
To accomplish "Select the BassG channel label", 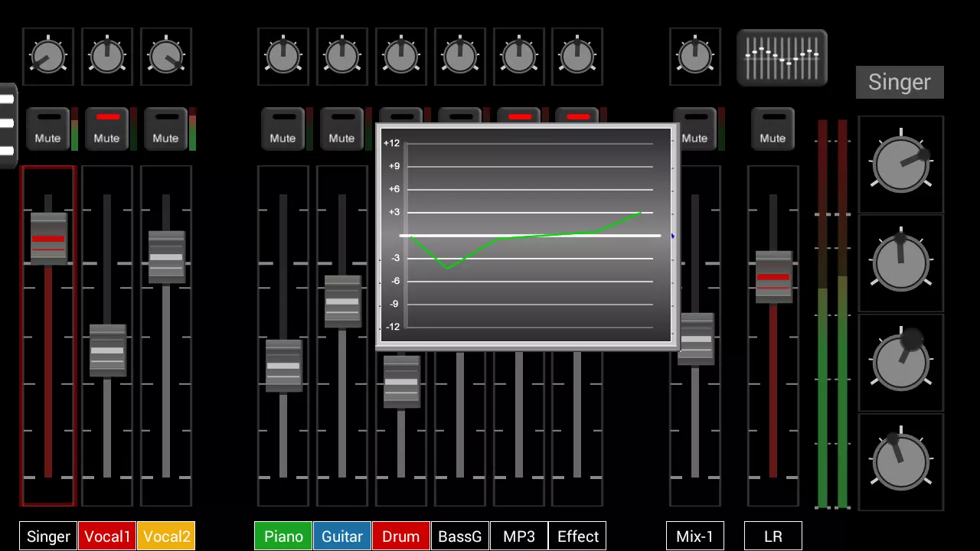I will 460,536.
